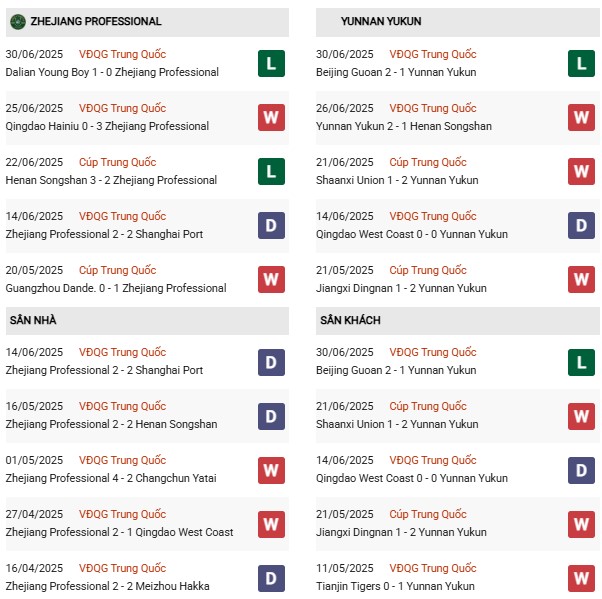This screenshot has height=599, width=602.
Task: Click the W badge for Yunnan Yukun vs Henan Songshan
Action: click(581, 118)
